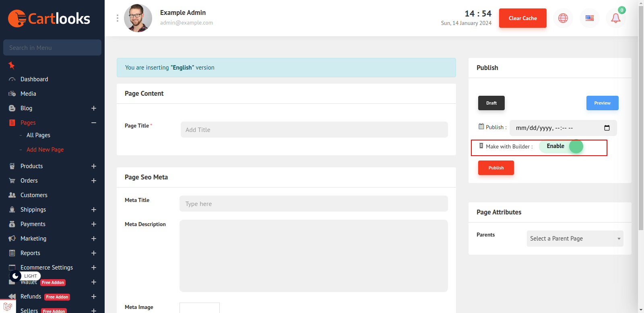The width and height of the screenshot is (644, 313).
Task: Open All Pages from the sidebar
Action: point(38,135)
